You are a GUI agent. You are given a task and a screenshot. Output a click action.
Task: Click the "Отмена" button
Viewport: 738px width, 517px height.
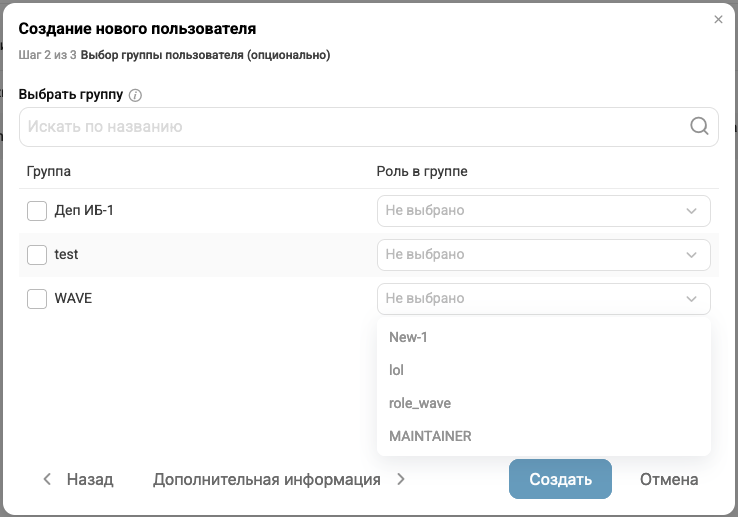[x=668, y=479]
